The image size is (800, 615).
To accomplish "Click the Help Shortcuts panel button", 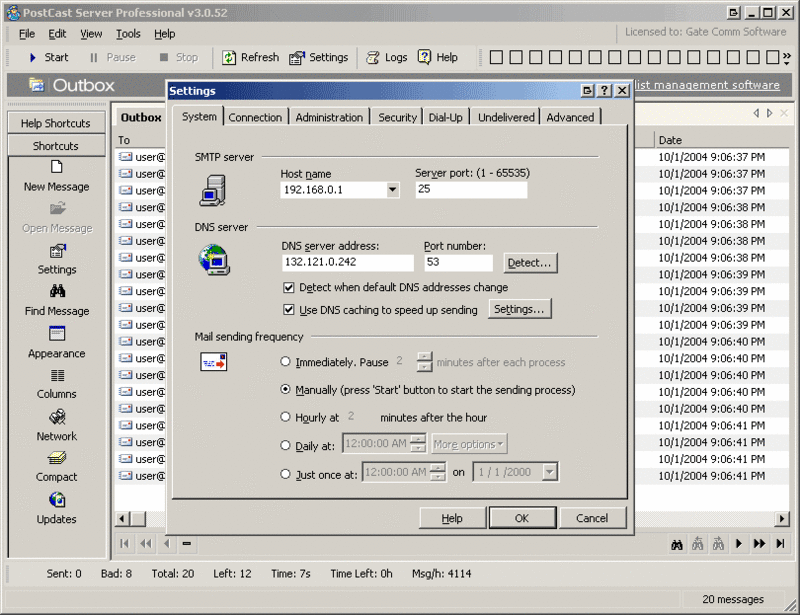I will [56, 123].
